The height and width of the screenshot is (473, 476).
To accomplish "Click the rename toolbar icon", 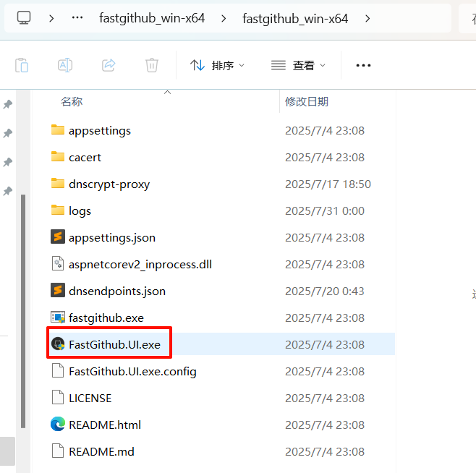I will click(65, 65).
